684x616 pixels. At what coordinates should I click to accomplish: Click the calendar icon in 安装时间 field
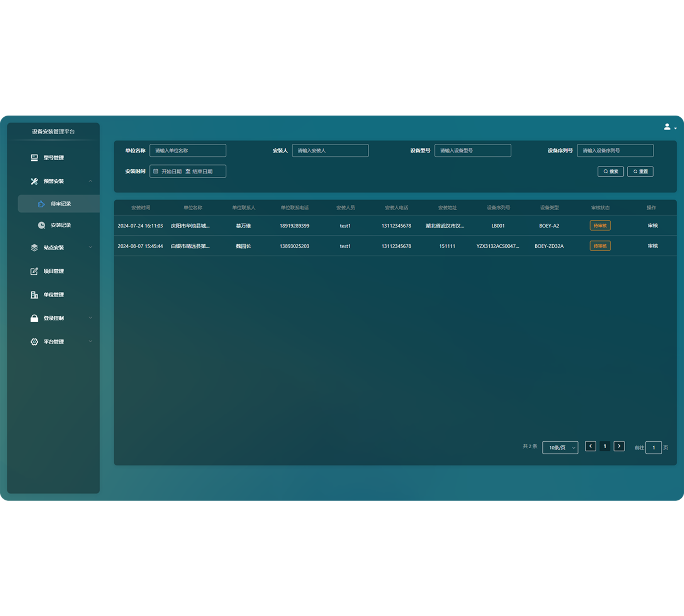coord(156,171)
